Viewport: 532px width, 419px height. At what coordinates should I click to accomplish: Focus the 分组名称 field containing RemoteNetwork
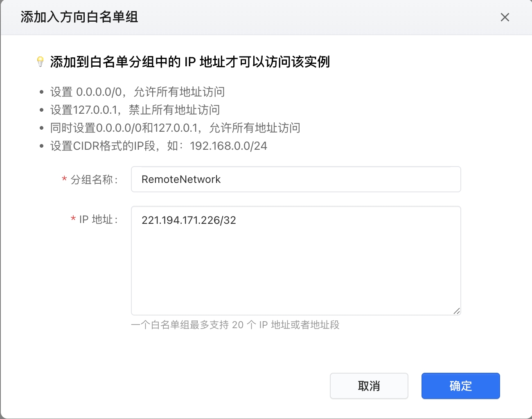[295, 179]
